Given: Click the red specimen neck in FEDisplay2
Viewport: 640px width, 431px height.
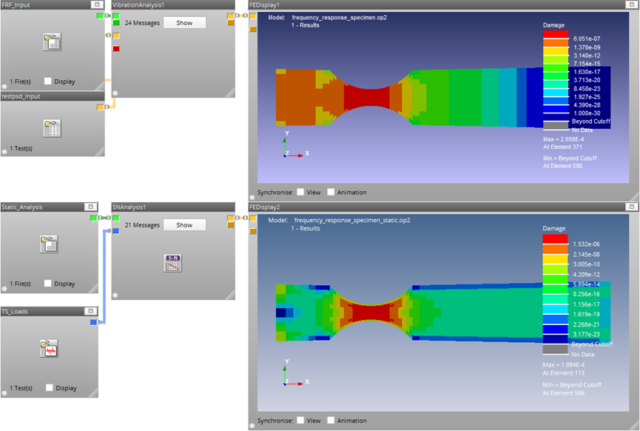Looking at the screenshot, I should pyautogui.click(x=370, y=313).
